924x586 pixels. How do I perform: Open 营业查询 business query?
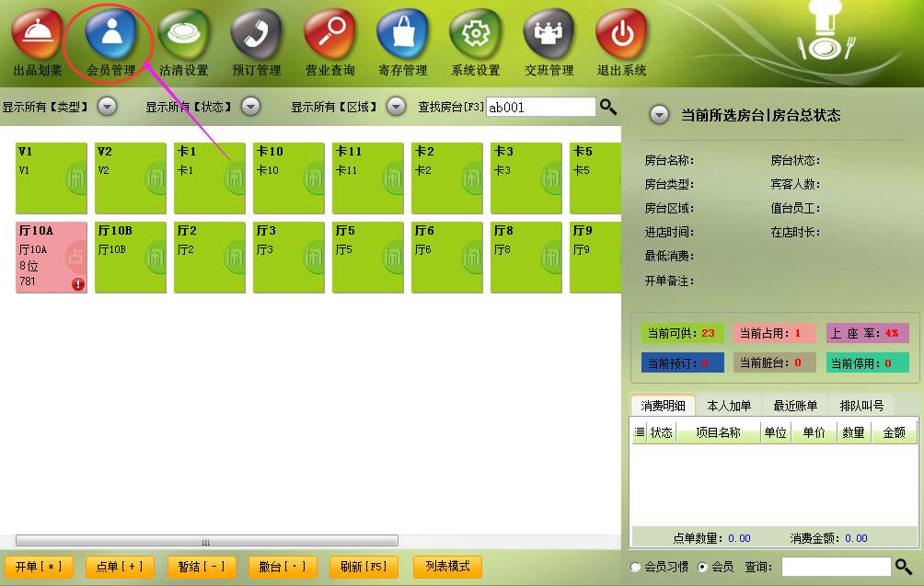(329, 35)
